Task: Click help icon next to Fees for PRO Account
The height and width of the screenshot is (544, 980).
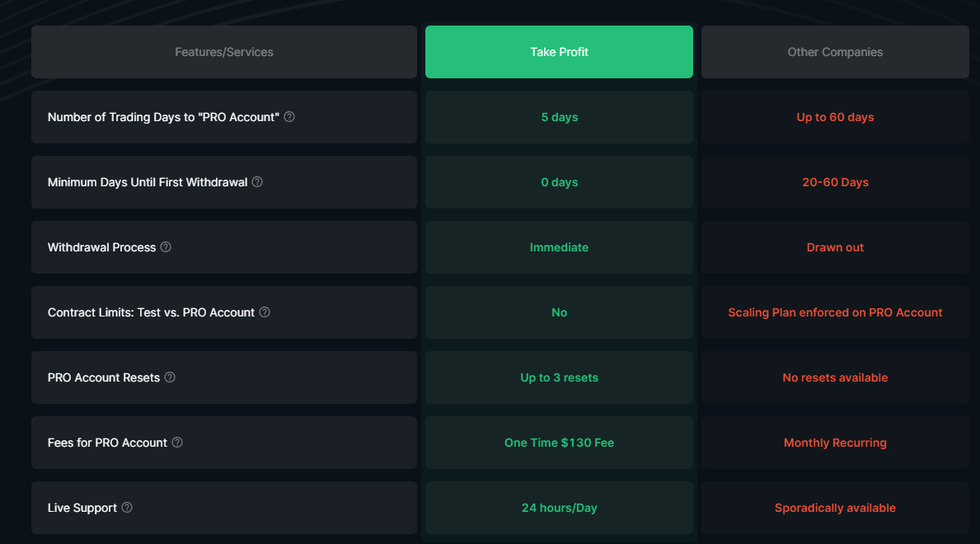Action: coord(177,443)
